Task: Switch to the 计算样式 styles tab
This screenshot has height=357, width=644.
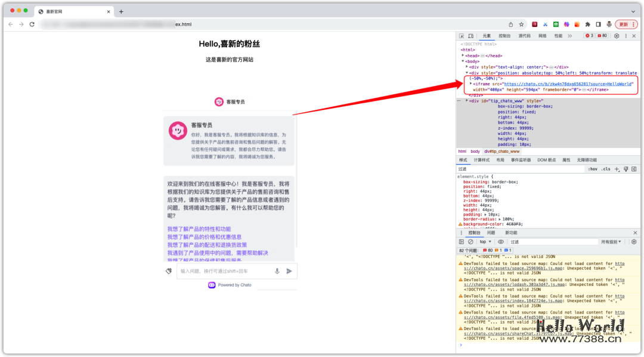Action: pyautogui.click(x=481, y=160)
